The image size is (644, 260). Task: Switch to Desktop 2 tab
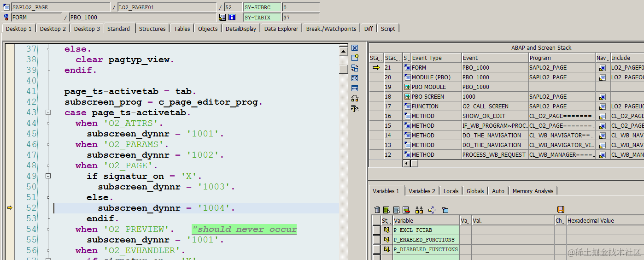(x=53, y=29)
